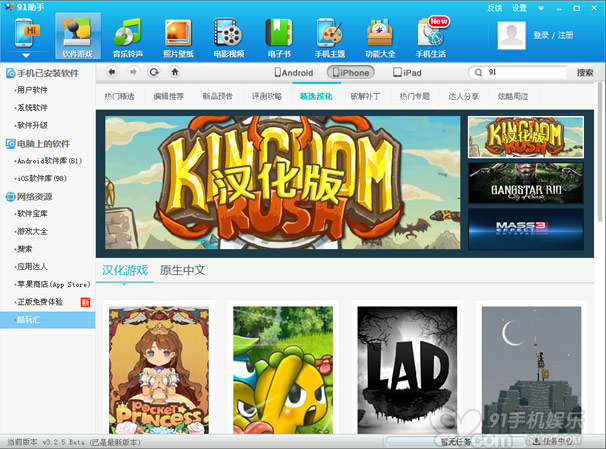606x449 pixels.
Task: Switch platform to iPad
Action: tap(407, 73)
